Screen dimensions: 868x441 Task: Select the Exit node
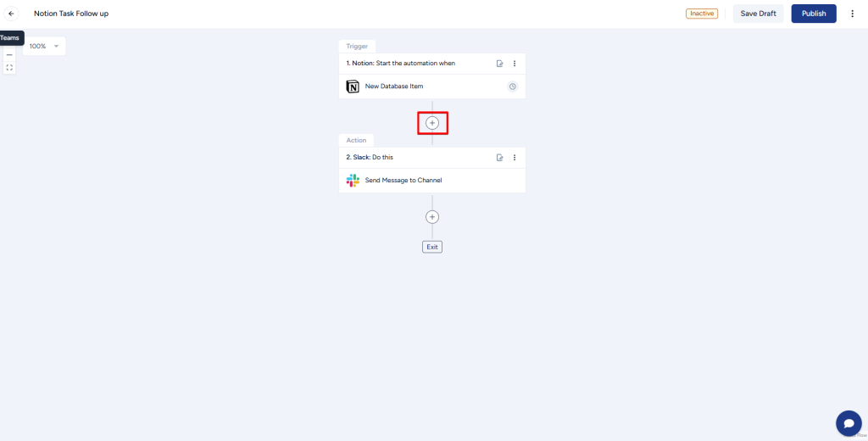432,247
